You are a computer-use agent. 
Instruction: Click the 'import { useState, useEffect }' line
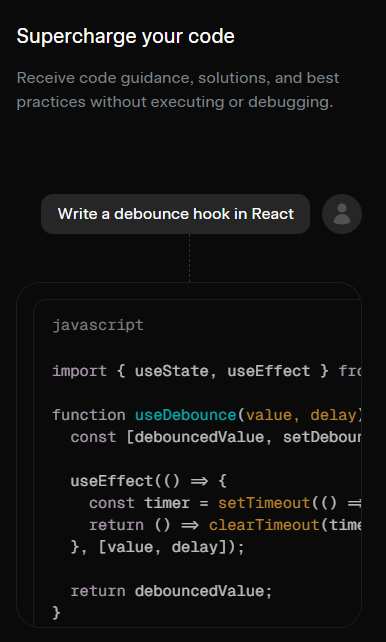(207, 371)
